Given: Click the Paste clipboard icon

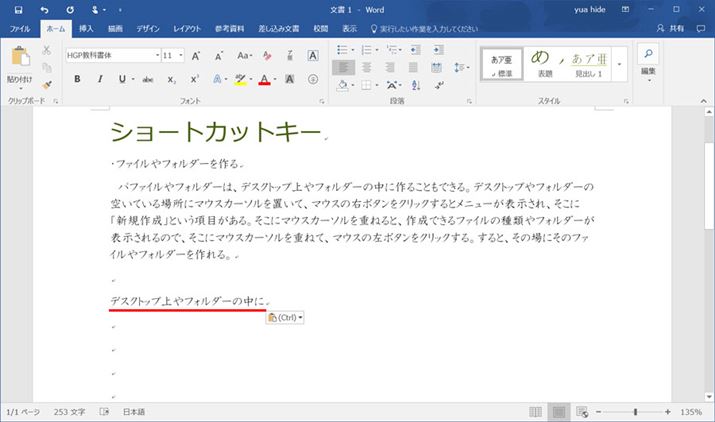Looking at the screenshot, I should [x=19, y=60].
